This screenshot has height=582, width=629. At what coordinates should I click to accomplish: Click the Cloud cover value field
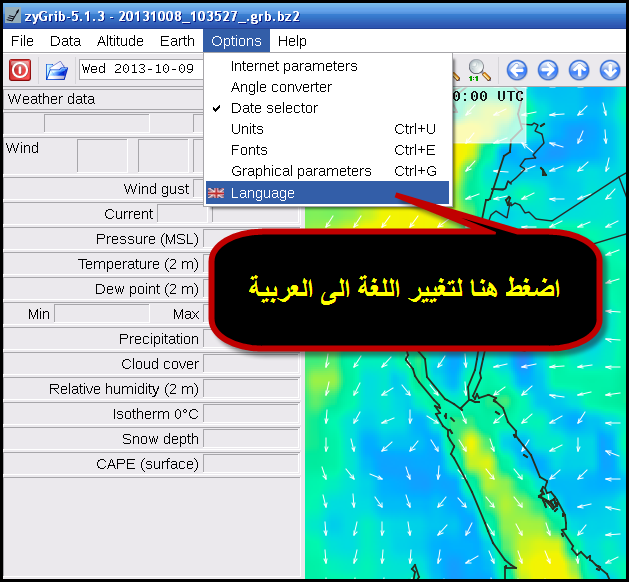[x=251, y=364]
